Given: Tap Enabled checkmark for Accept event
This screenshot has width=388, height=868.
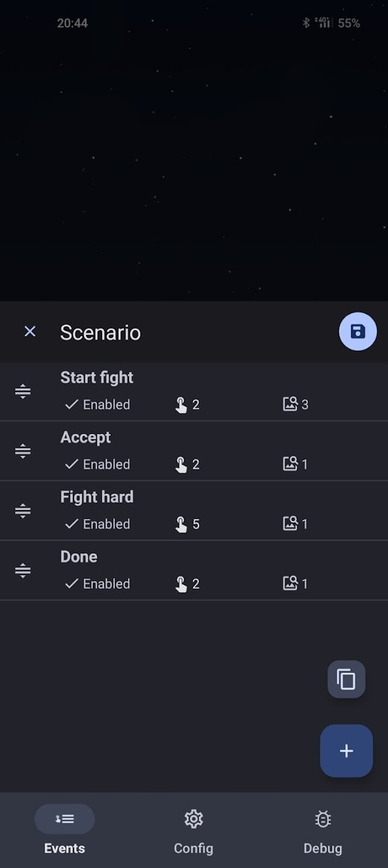Looking at the screenshot, I should [72, 464].
